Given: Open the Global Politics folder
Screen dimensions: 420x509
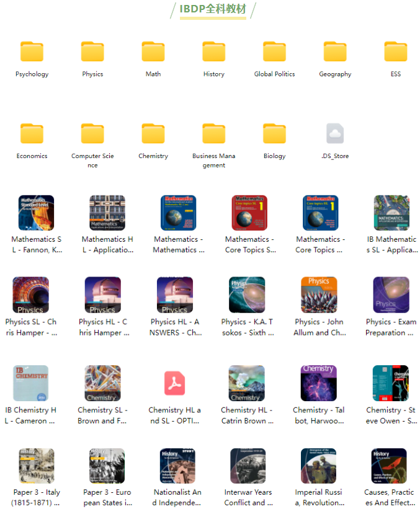Looking at the screenshot, I should point(274,52).
